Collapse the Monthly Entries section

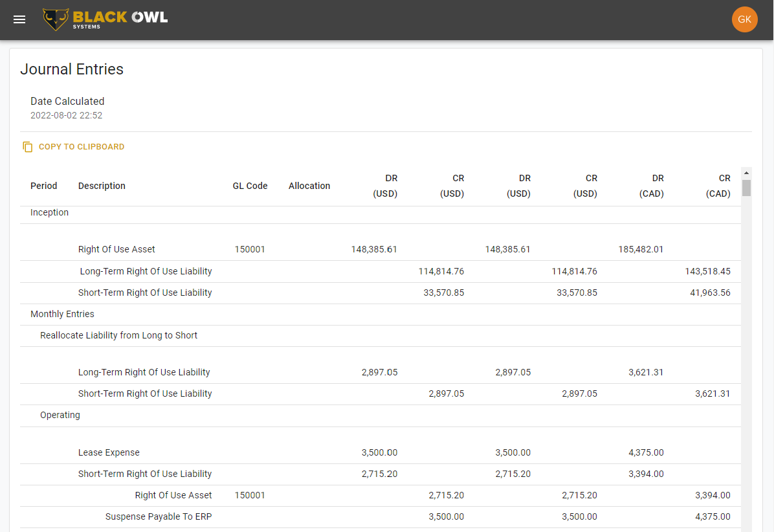pos(62,314)
